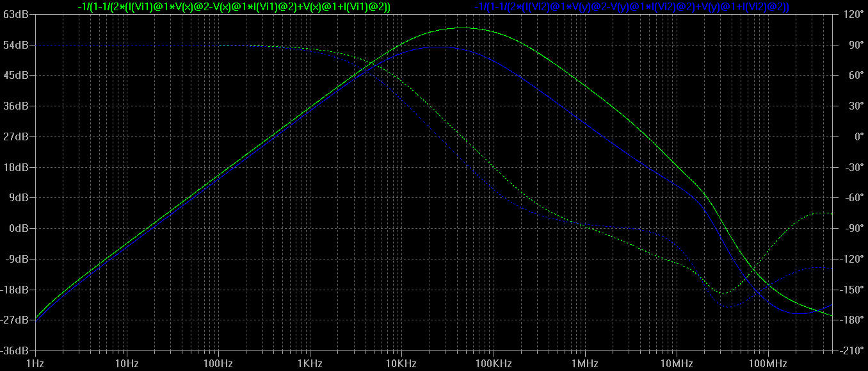Click the 1MHz frequency axis label
The width and height of the screenshot is (868, 371).
point(584,364)
